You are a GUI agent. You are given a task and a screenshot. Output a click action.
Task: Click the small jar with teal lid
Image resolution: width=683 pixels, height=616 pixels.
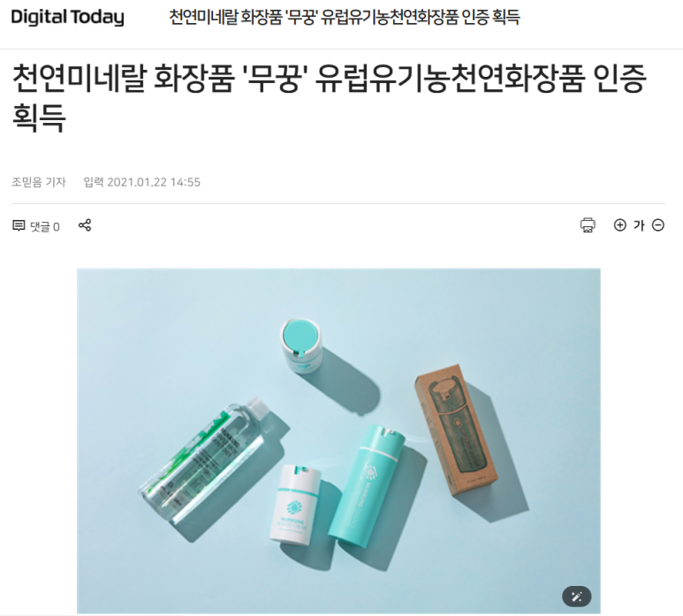click(x=301, y=346)
